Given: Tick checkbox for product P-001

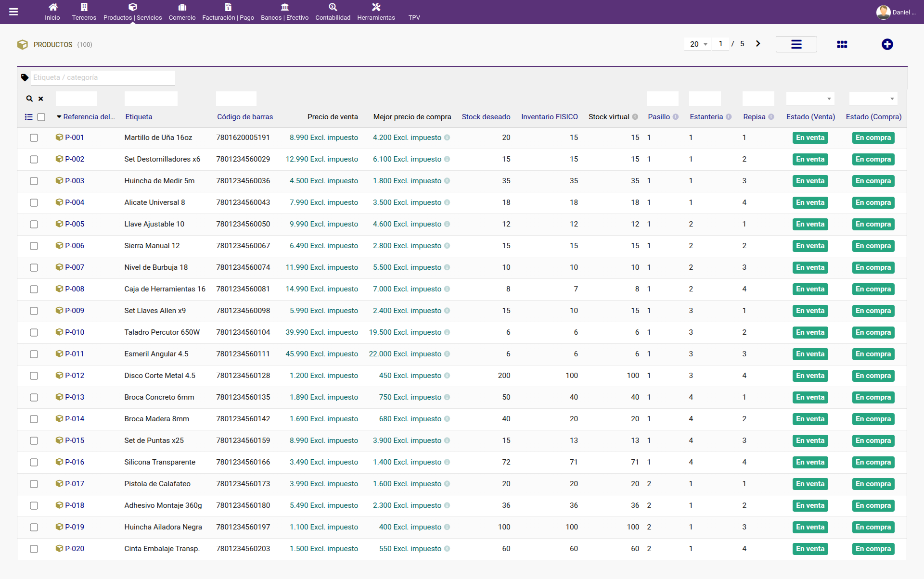Looking at the screenshot, I should click(x=34, y=138).
